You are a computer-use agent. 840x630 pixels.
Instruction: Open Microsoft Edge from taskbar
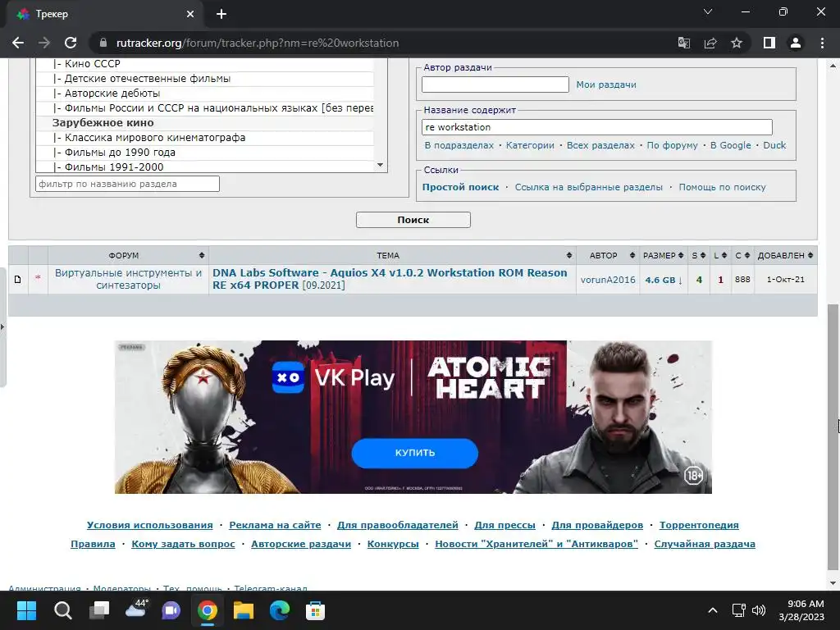click(x=279, y=610)
